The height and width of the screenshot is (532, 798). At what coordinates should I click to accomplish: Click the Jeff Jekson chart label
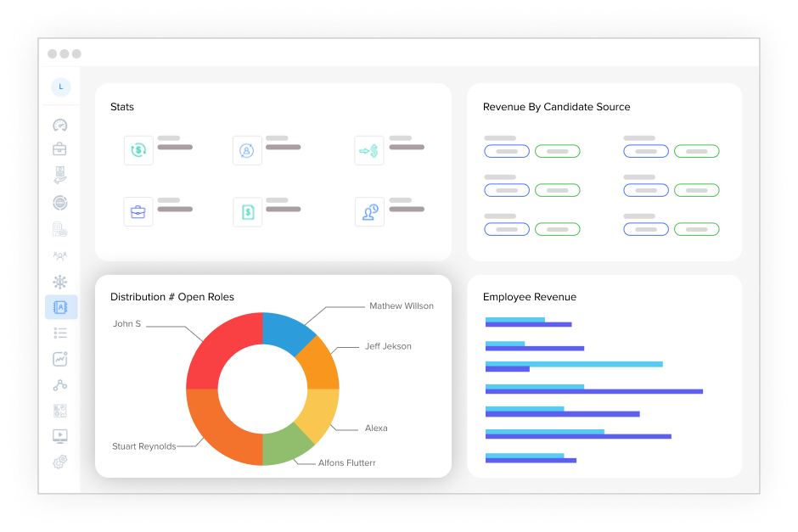point(388,346)
